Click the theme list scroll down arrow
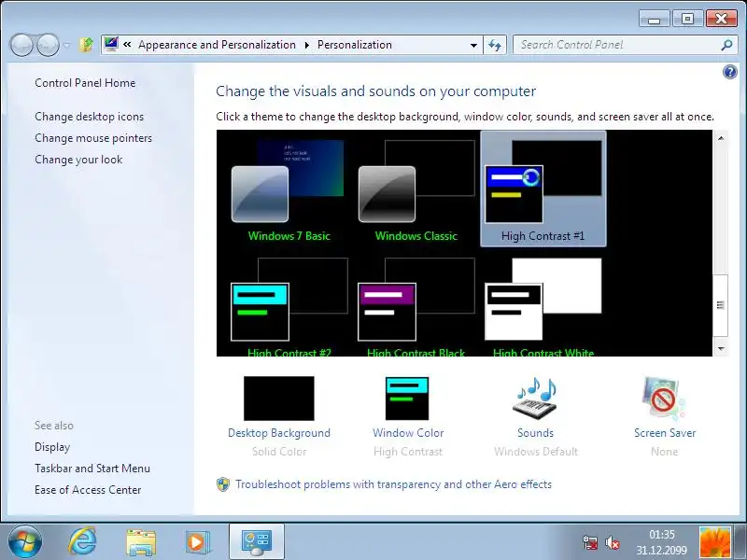 [x=721, y=348]
